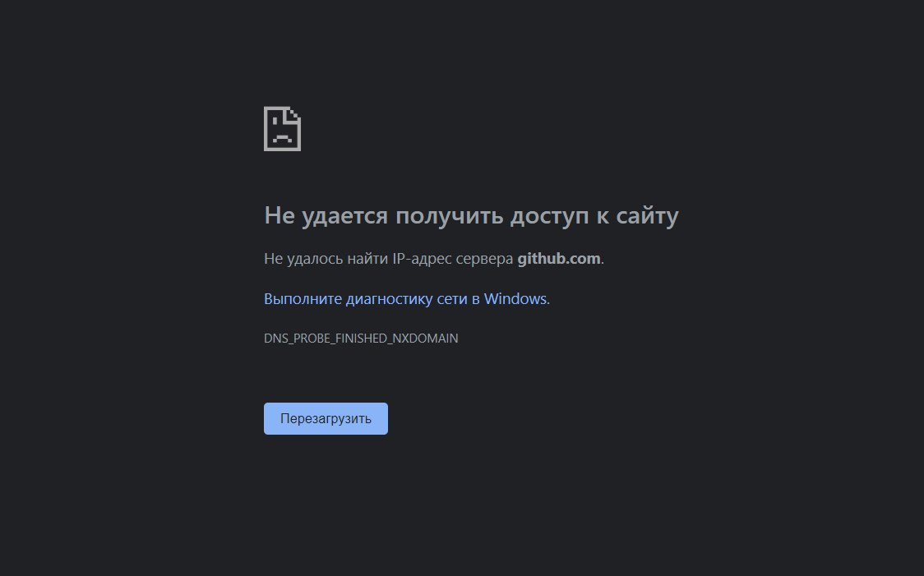Open the Windows network diagnostics link
Screen dimensions: 924x576
point(405,299)
